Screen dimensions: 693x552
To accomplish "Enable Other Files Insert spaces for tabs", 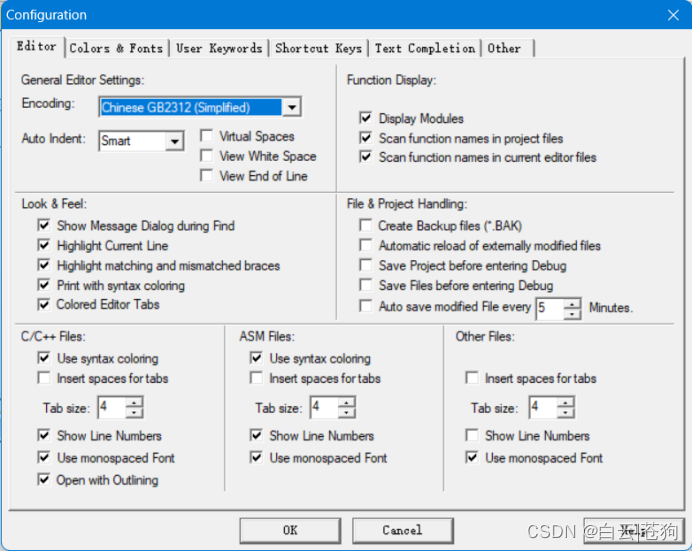I will tap(472, 378).
